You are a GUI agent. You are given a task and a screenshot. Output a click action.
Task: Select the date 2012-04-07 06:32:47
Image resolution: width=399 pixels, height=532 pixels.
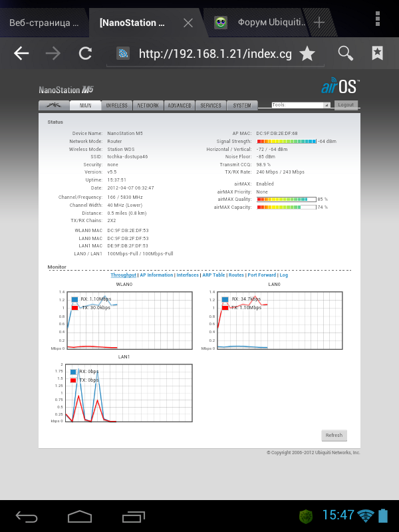pos(130,188)
